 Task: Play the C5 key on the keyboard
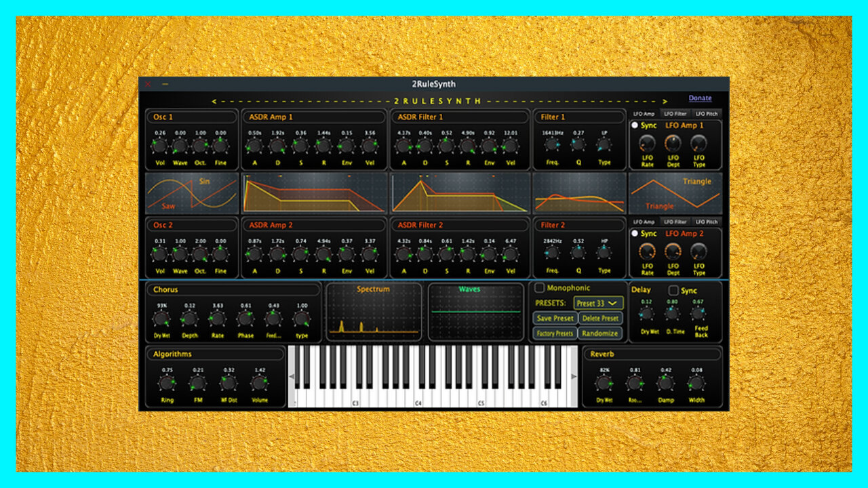tap(481, 399)
